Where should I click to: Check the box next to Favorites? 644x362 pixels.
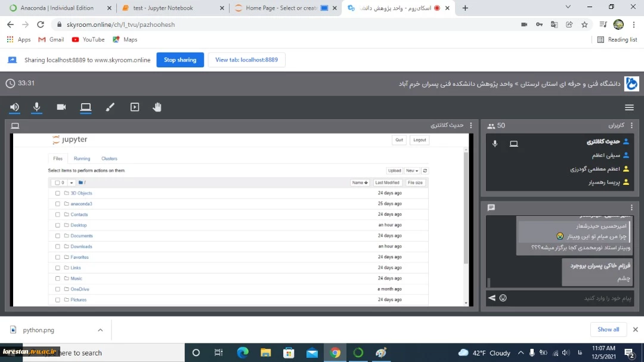click(57, 257)
